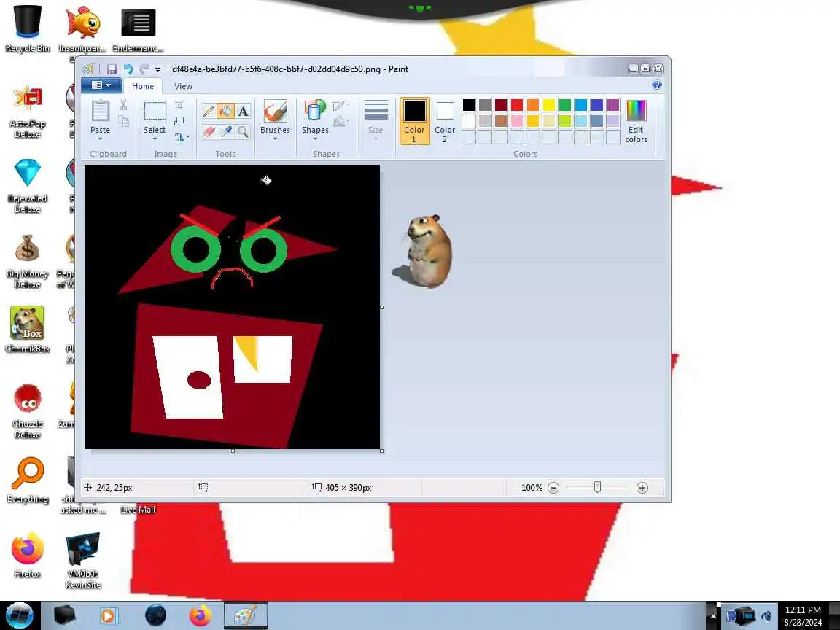
Task: Click the Resize and skew icon
Action: tap(179, 121)
